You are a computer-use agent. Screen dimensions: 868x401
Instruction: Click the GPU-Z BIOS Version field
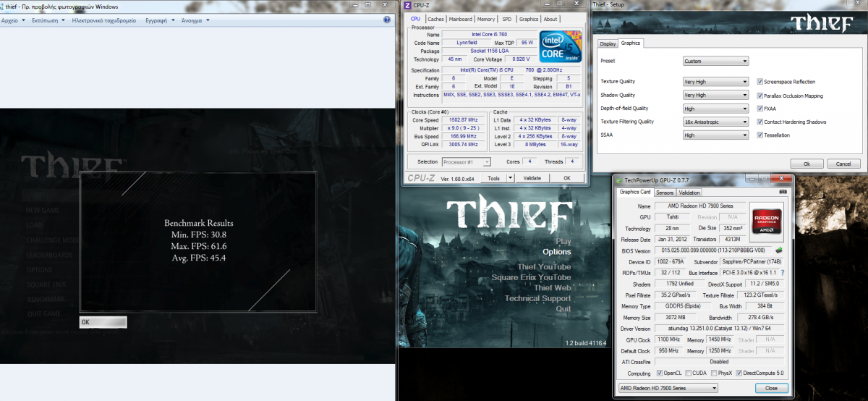713,250
